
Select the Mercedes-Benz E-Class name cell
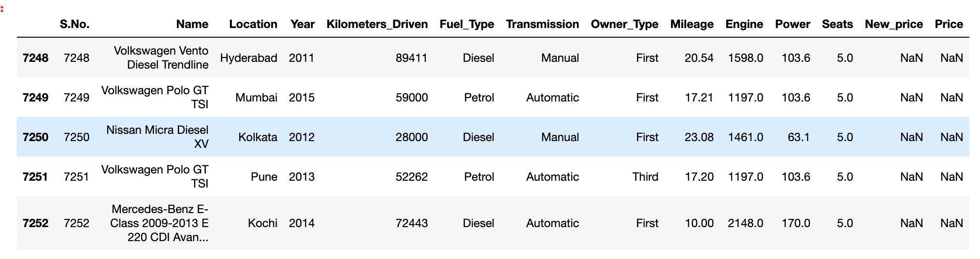(159, 223)
